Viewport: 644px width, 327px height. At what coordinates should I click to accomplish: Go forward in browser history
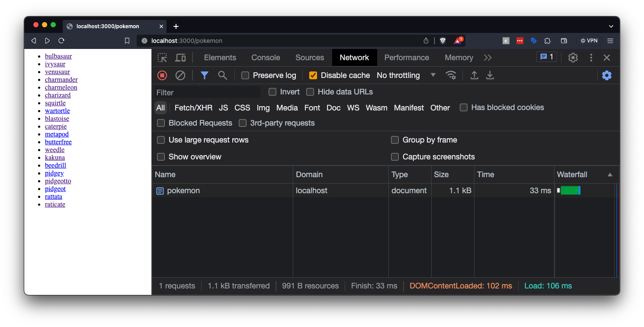coord(48,41)
